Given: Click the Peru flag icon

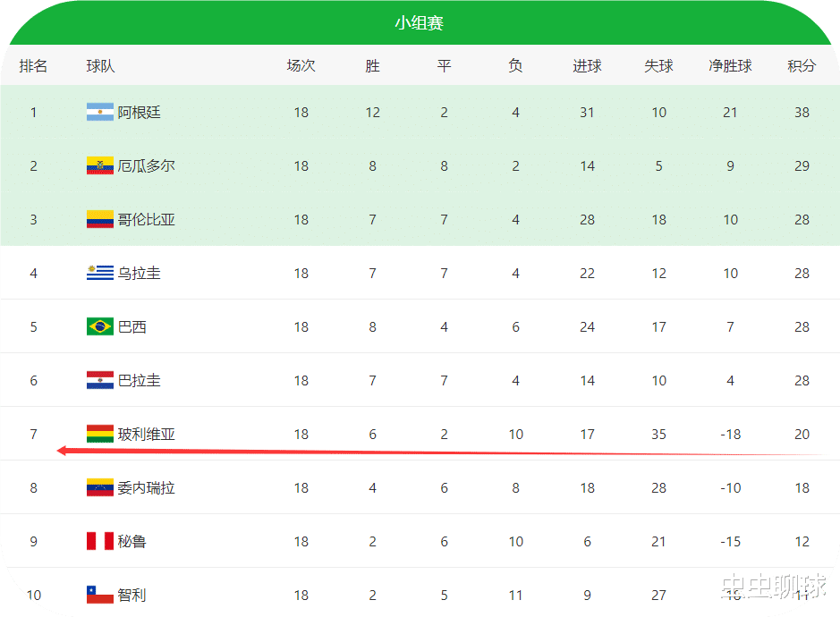Looking at the screenshot, I should 99,542.
